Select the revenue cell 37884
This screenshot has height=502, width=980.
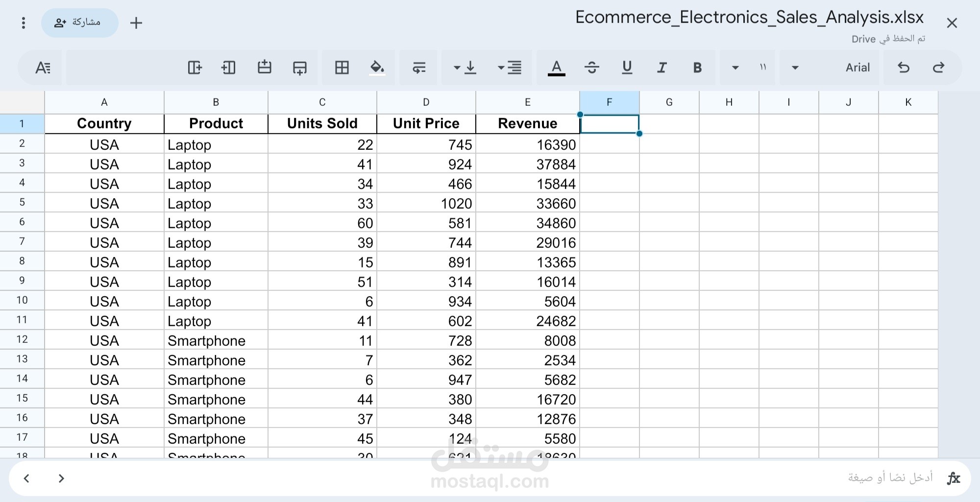click(x=528, y=164)
